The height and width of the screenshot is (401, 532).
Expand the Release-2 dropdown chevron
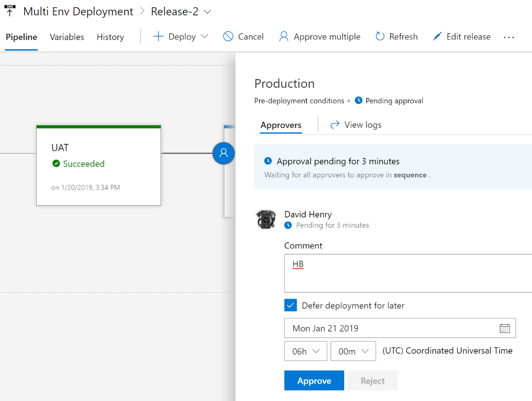208,12
